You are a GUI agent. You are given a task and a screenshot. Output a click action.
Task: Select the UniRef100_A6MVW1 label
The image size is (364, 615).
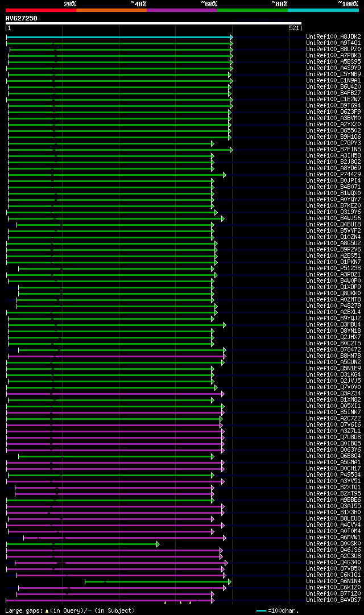click(333, 538)
